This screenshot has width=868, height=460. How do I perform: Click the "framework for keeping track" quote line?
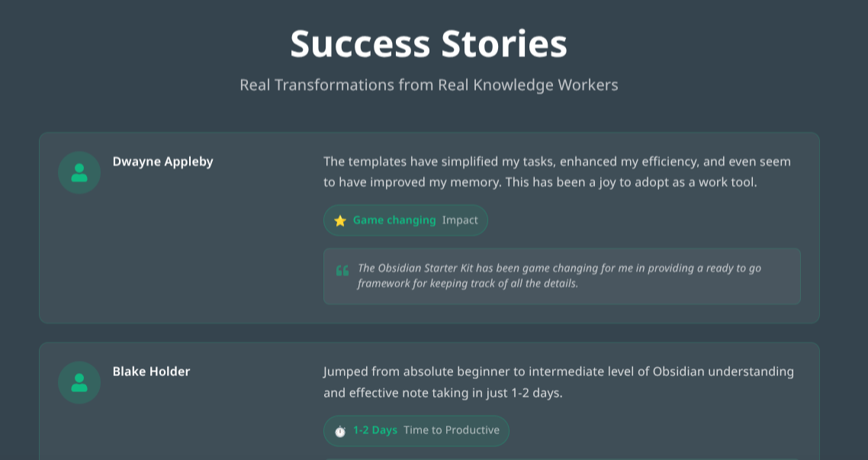click(468, 284)
